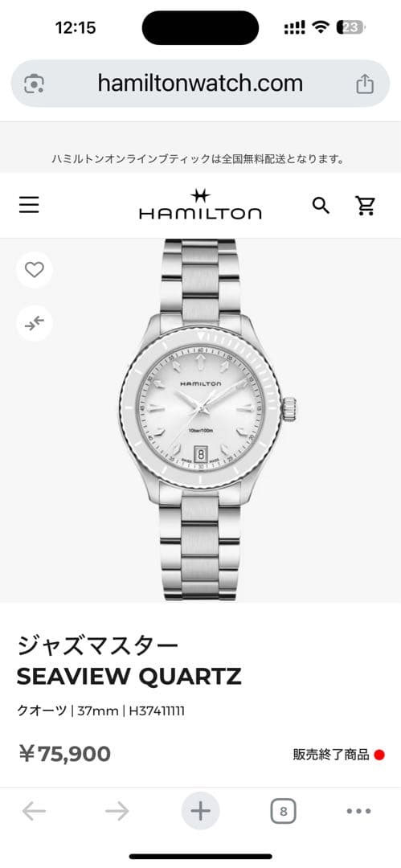Open the browser three-dots more menu
401x868 pixels.
pos(358,812)
